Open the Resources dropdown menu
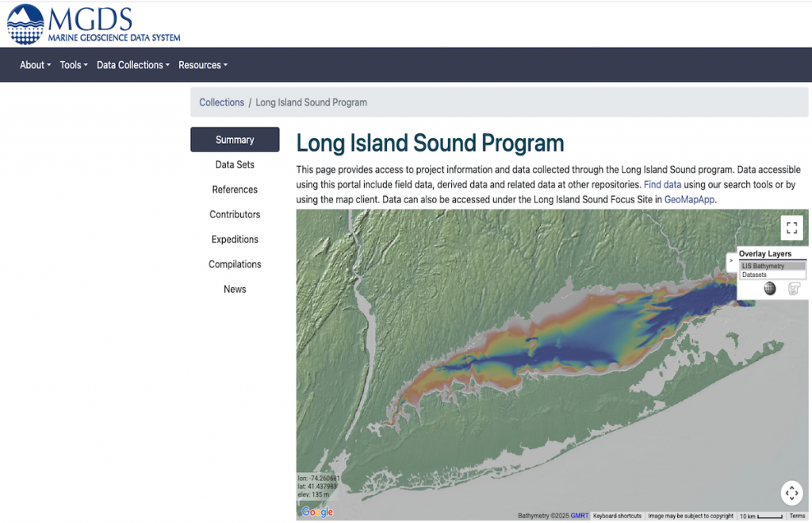812x523 pixels. pos(202,65)
